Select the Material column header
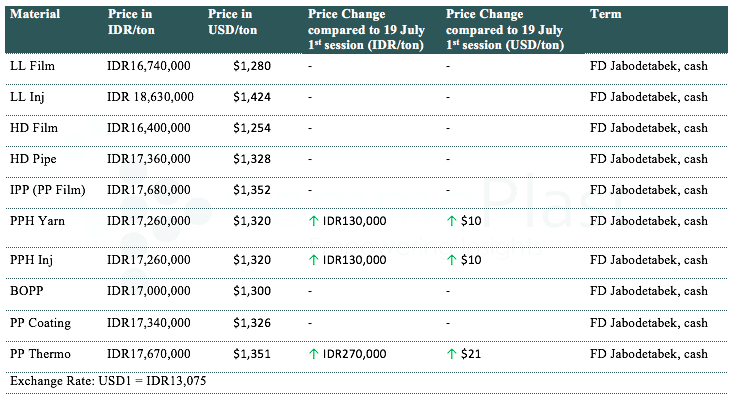 pyautogui.click(x=34, y=15)
